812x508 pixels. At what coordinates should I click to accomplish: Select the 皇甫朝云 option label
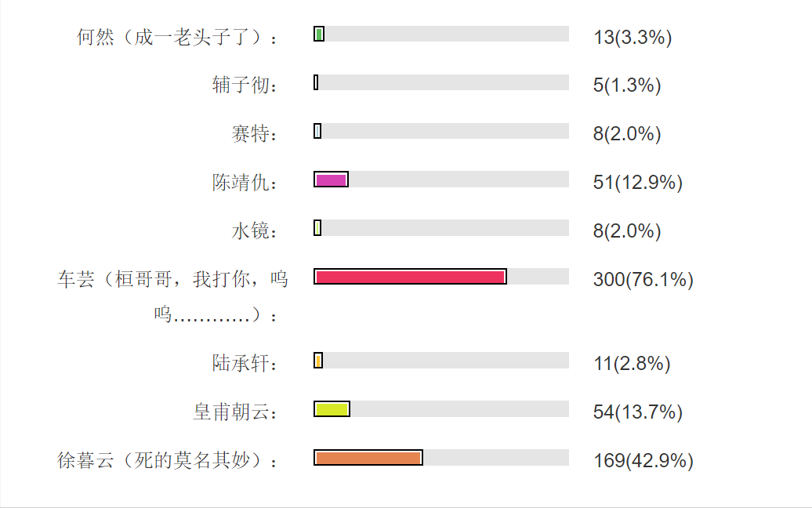(235, 412)
